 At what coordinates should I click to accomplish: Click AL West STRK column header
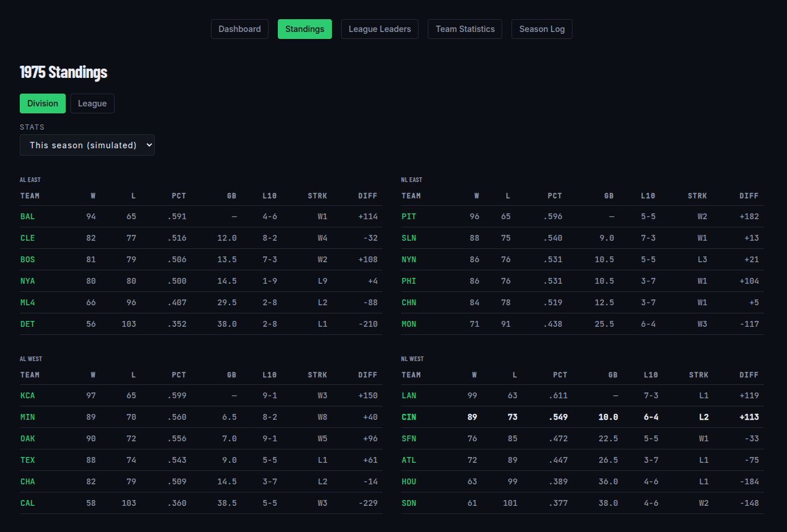click(317, 375)
